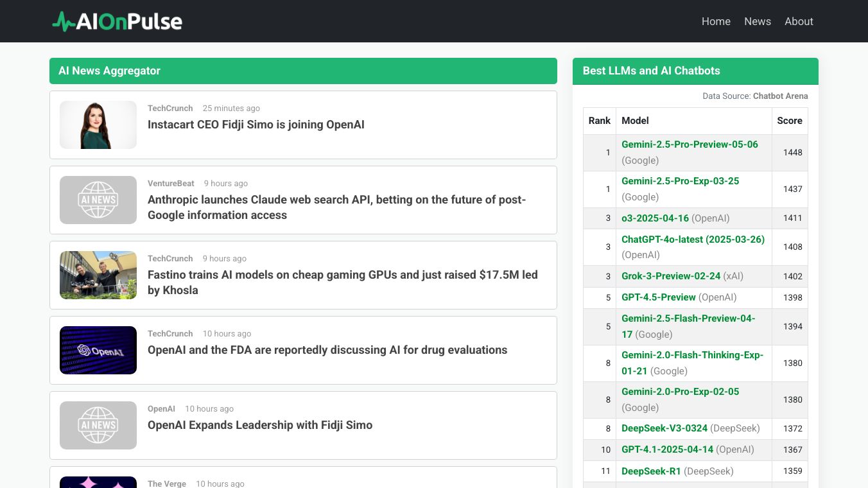This screenshot has width=868, height=488.
Task: Click the TechCrunch label above the Fastino headline
Action: coord(170,259)
